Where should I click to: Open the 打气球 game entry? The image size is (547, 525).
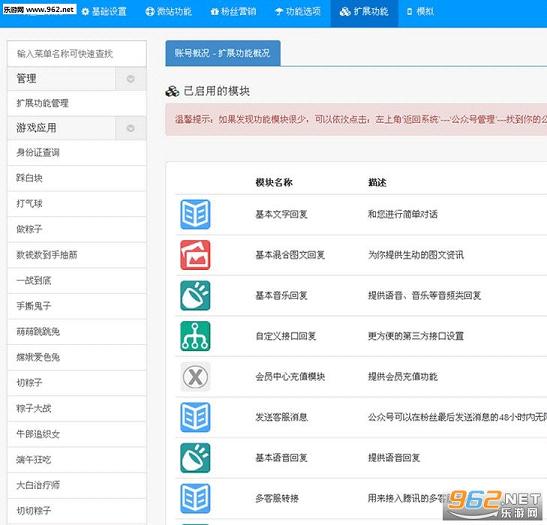click(77, 204)
